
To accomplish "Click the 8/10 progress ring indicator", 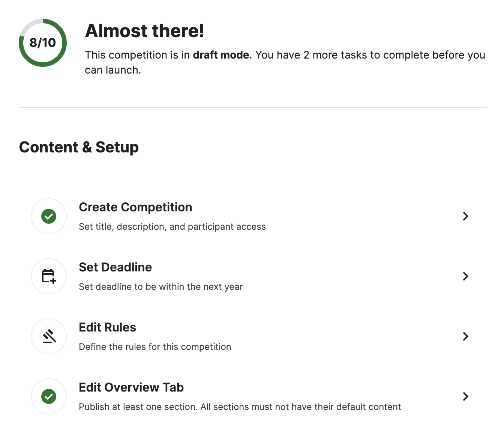I will coord(43,43).
